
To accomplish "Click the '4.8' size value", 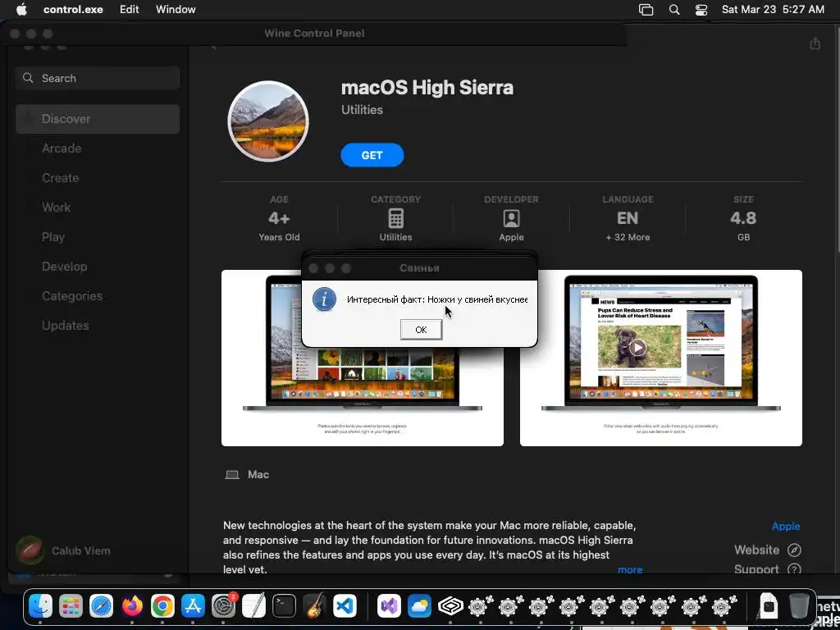I will click(x=743, y=218).
